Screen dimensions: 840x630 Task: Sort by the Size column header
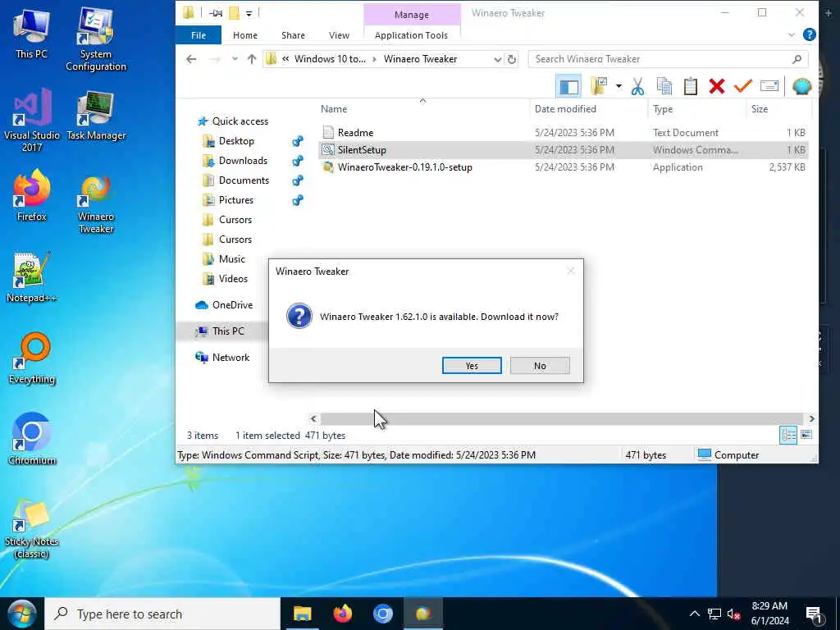pos(779,109)
